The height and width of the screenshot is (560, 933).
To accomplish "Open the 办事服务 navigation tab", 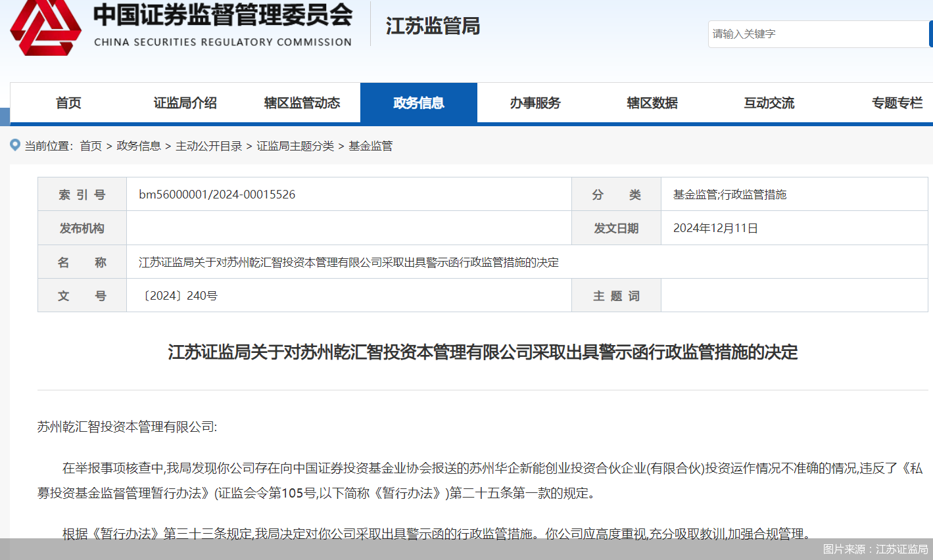I will [x=535, y=103].
